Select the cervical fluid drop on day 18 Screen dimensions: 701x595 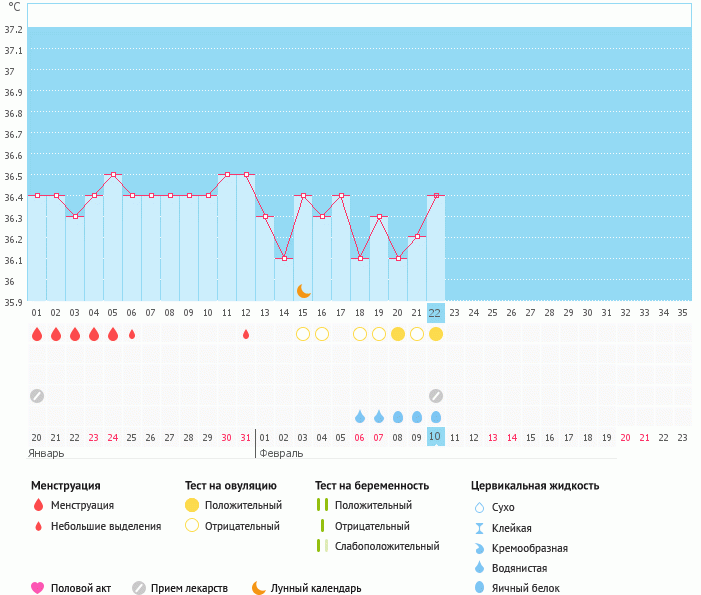[360, 417]
